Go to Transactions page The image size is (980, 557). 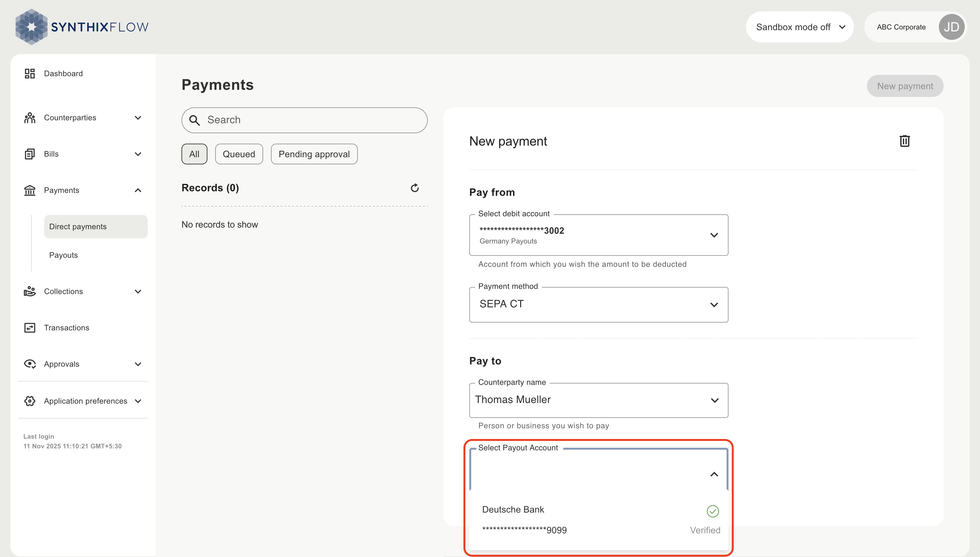(66, 328)
